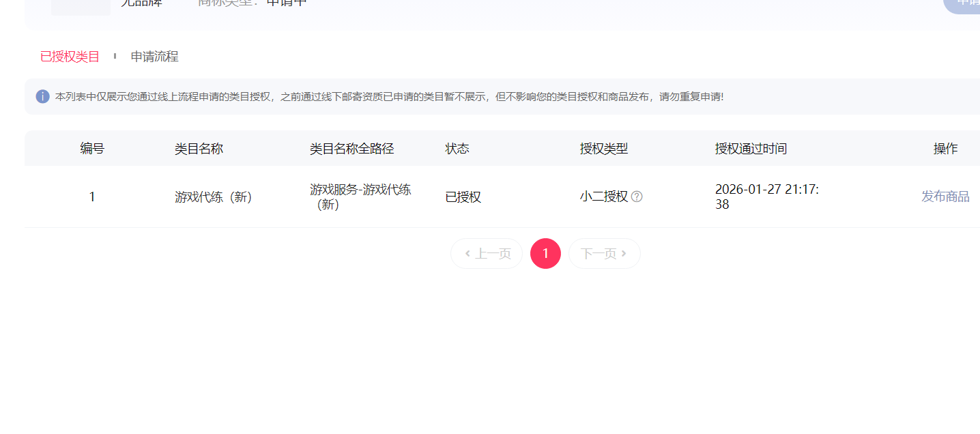The width and height of the screenshot is (980, 434).
Task: Click the 类目名称全路径 column header
Action: pyautogui.click(x=352, y=149)
